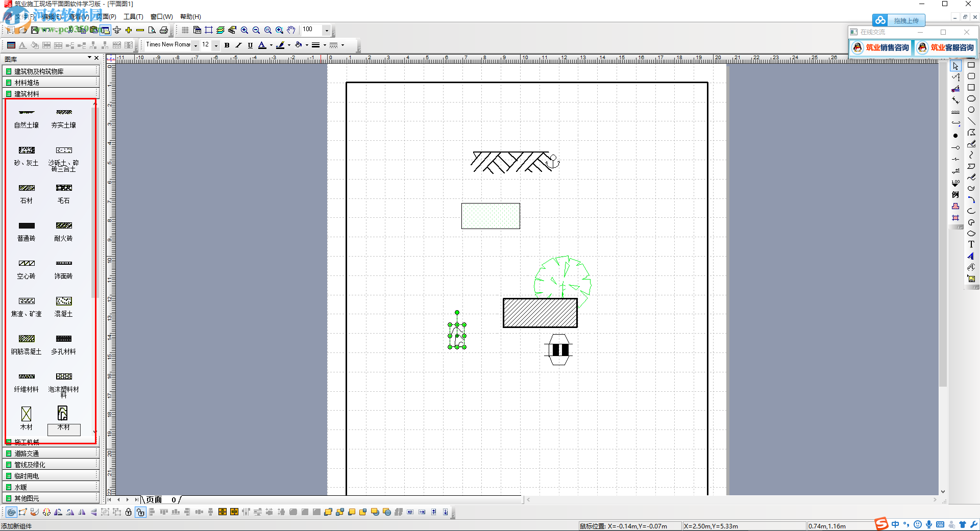Expand the 其他图元 library category
The height and width of the screenshot is (531, 980).
[x=51, y=498]
